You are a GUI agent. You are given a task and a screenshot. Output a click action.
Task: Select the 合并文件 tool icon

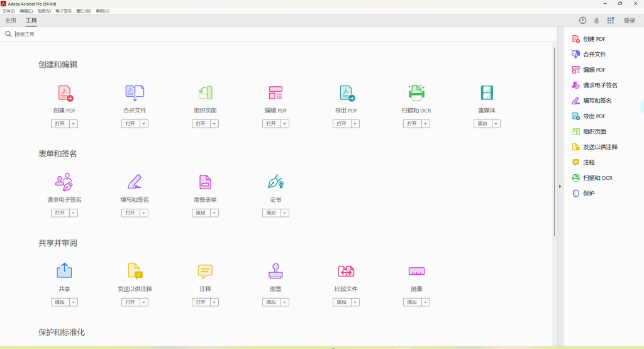[135, 94]
